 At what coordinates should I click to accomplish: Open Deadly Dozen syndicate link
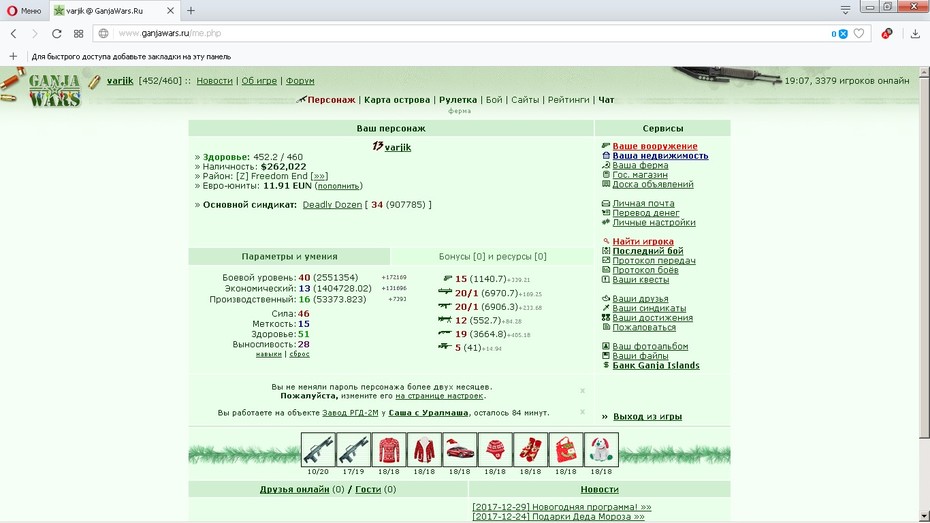332,205
